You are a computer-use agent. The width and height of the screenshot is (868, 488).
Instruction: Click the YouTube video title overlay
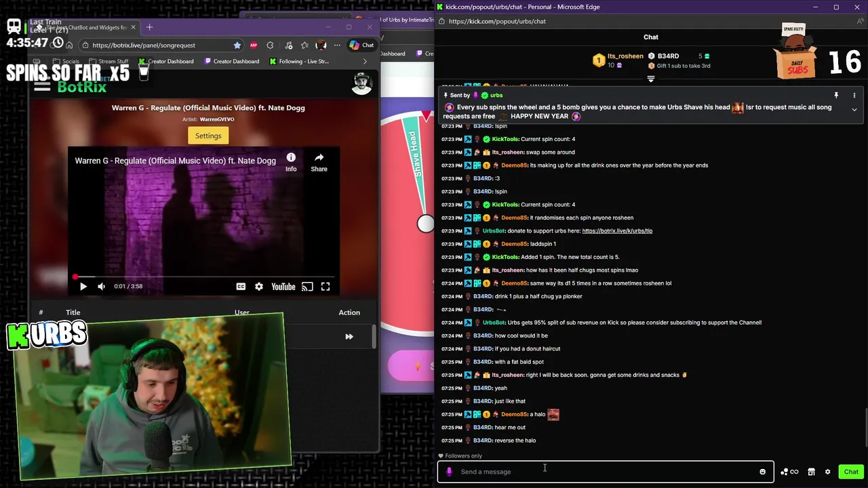click(x=175, y=161)
